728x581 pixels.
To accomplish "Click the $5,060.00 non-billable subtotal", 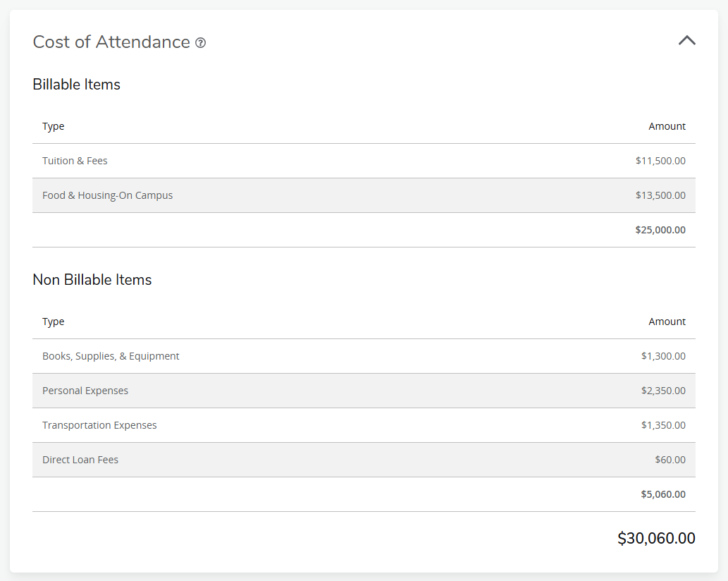I will [x=663, y=494].
